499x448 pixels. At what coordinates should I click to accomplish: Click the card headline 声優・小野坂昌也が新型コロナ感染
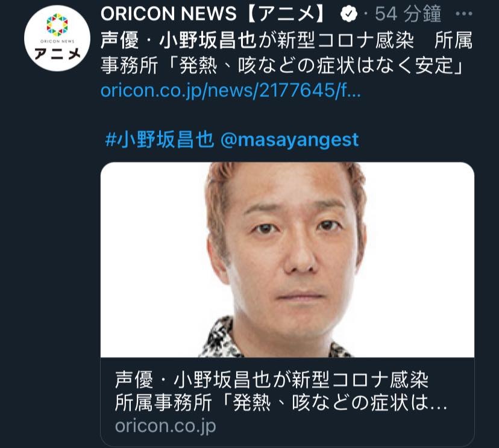[x=271, y=380]
